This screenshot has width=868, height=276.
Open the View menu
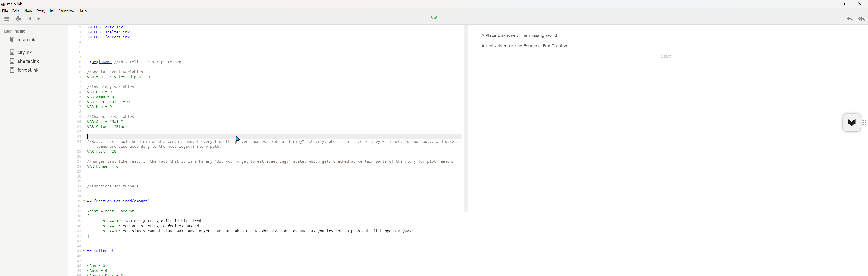click(28, 11)
